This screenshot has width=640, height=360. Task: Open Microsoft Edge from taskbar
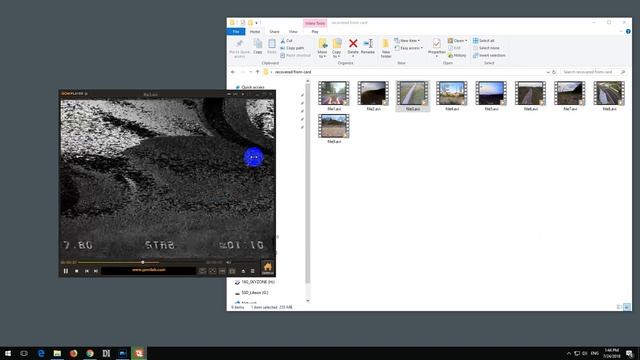tap(41, 353)
